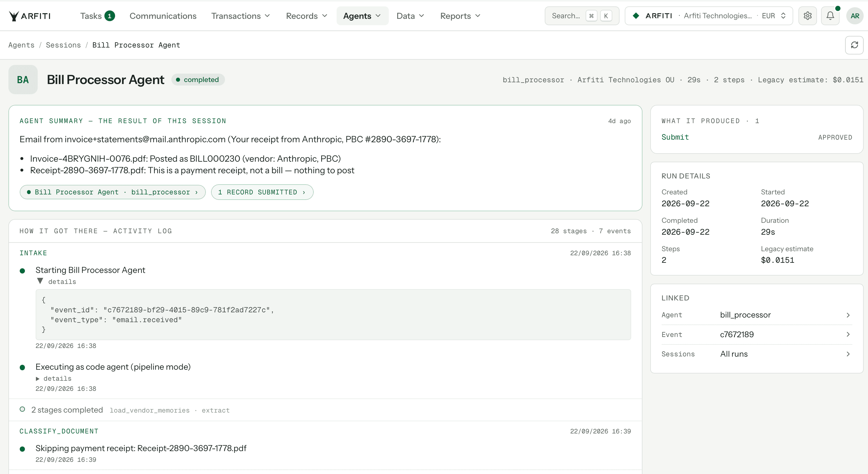This screenshot has height=474, width=868.
Task: Open the Transactions dropdown menu
Action: coord(241,16)
